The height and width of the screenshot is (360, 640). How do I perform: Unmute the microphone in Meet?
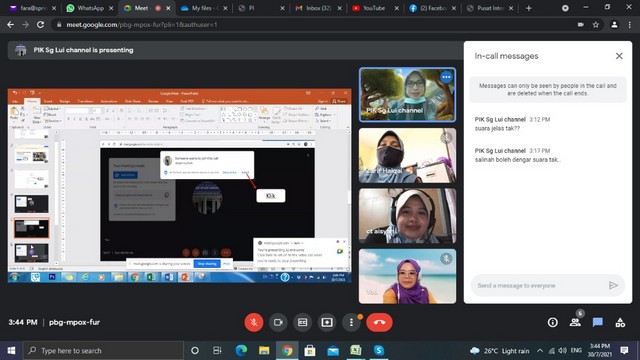pyautogui.click(x=253, y=322)
